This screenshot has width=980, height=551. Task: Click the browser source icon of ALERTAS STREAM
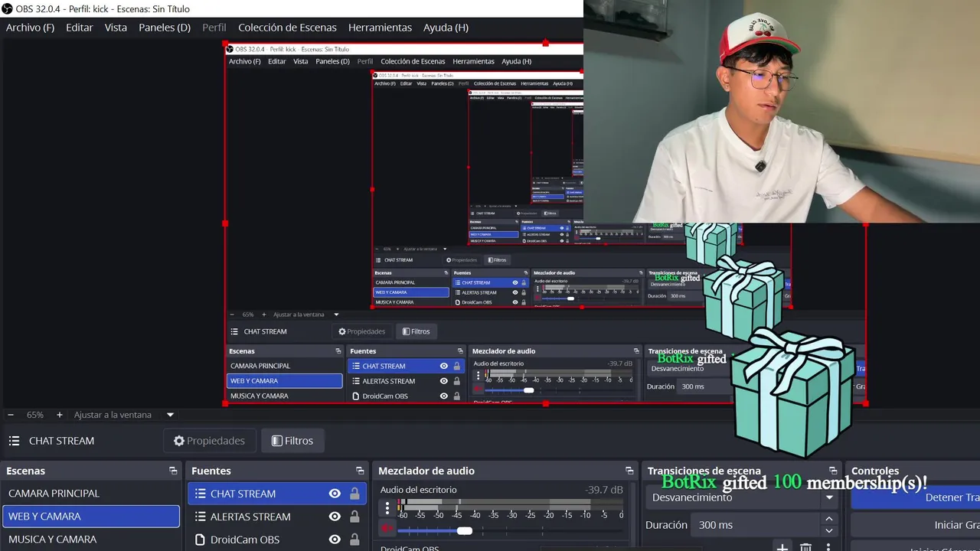click(x=201, y=517)
